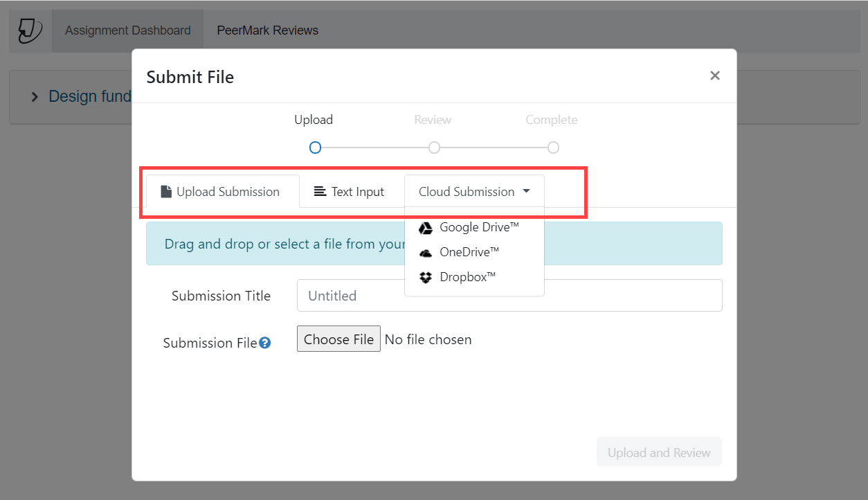Screen dimensions: 868x500
Task: Click the Google Drive icon
Action: 426,228
